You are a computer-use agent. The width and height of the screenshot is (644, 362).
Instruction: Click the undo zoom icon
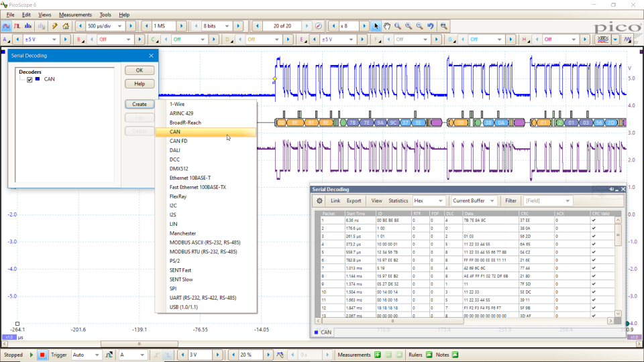430,26
